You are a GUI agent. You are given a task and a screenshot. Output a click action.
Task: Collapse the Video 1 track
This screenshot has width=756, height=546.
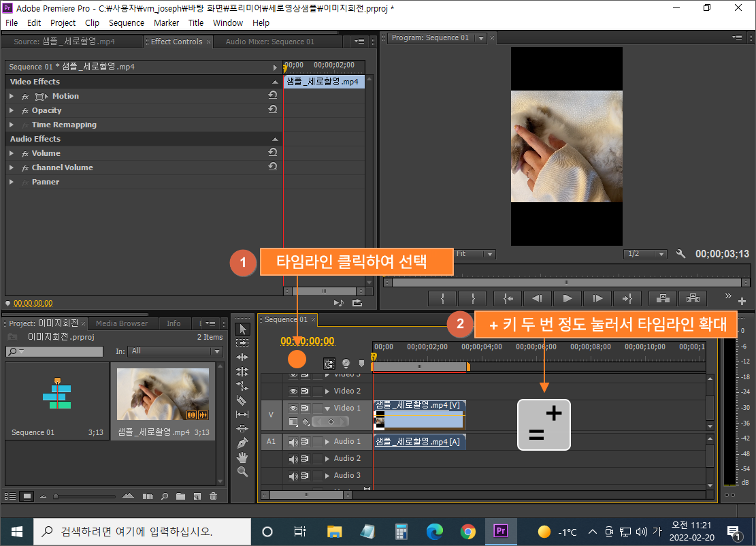pos(328,408)
